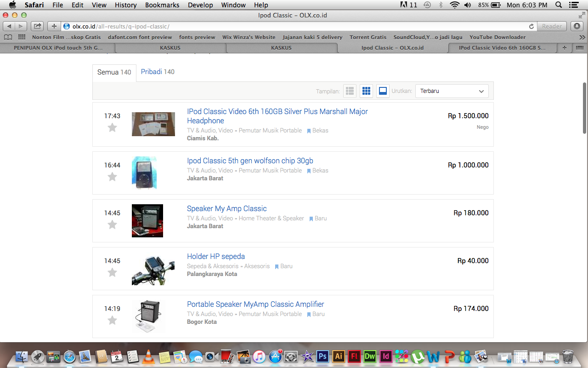Image resolution: width=588 pixels, height=368 pixels.
Task: Open Ipod Classic 5th gen wolfson listing
Action: [x=250, y=161]
